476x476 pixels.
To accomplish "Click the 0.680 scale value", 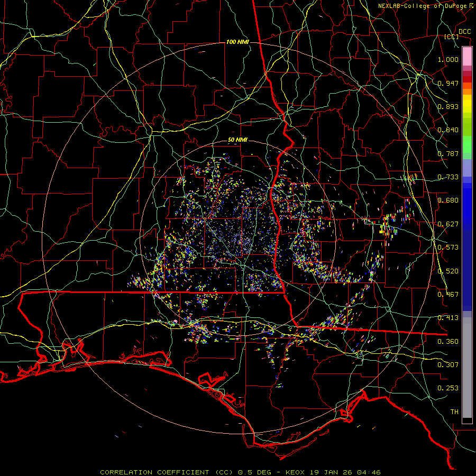I will point(448,200).
